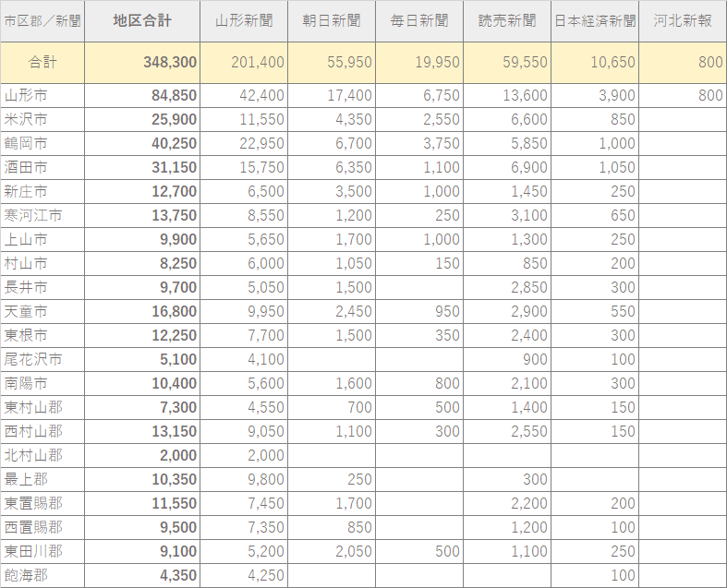Click 84,850 in the 山形市 row
Image resolution: width=727 pixels, height=588 pixels.
142,95
